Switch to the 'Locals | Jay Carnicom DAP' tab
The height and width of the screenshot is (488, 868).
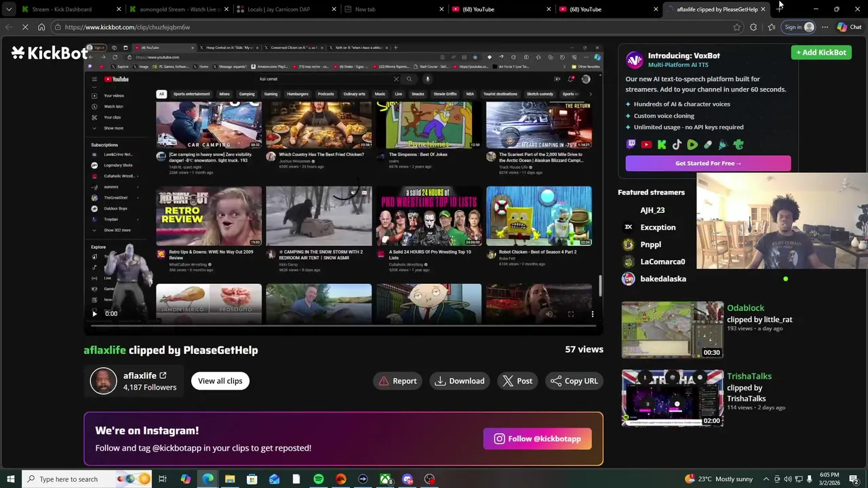click(286, 9)
